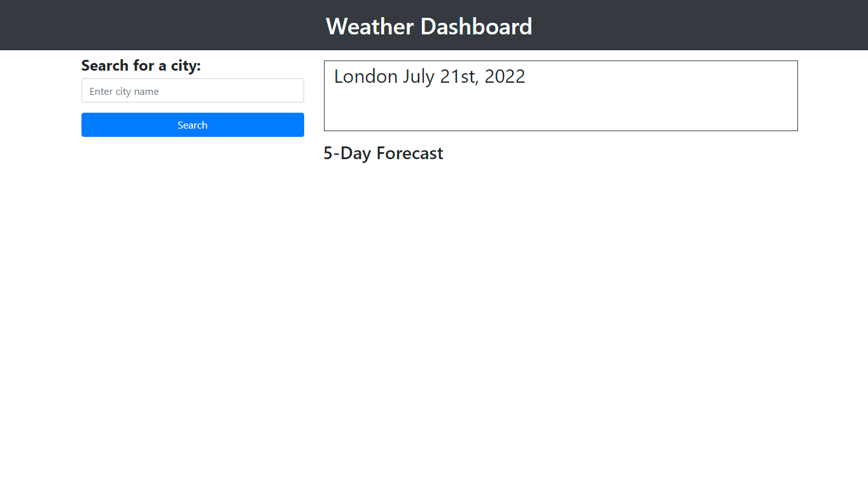Click the top edge of the weather card
The image size is (868, 494).
pos(560,61)
